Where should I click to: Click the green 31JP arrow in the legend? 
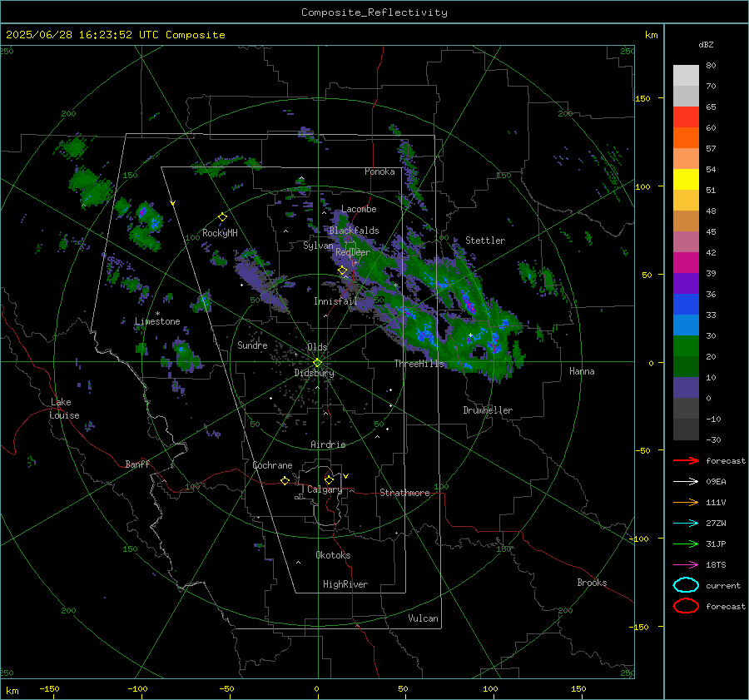coord(686,544)
